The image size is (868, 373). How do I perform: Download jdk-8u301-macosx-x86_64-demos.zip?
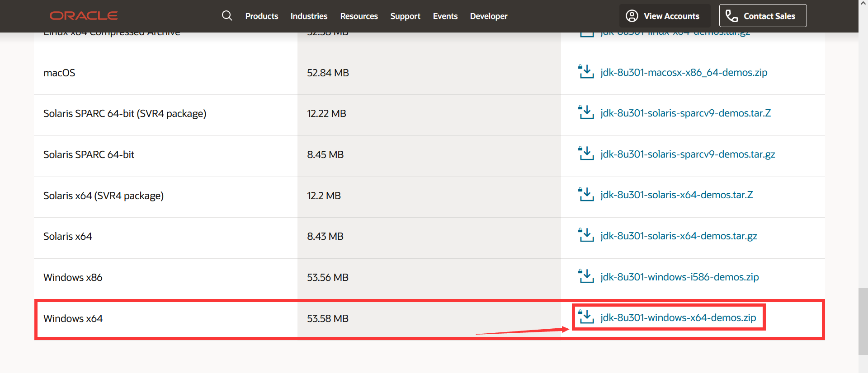[684, 72]
